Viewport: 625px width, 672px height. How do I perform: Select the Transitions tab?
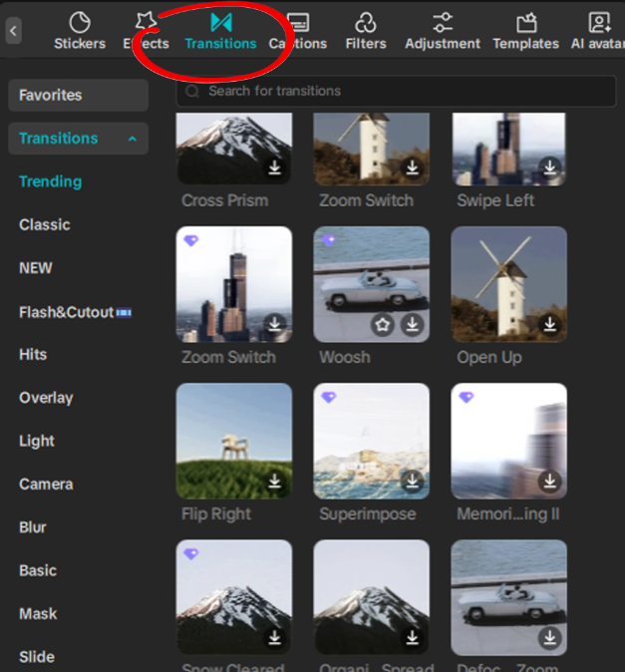[220, 31]
